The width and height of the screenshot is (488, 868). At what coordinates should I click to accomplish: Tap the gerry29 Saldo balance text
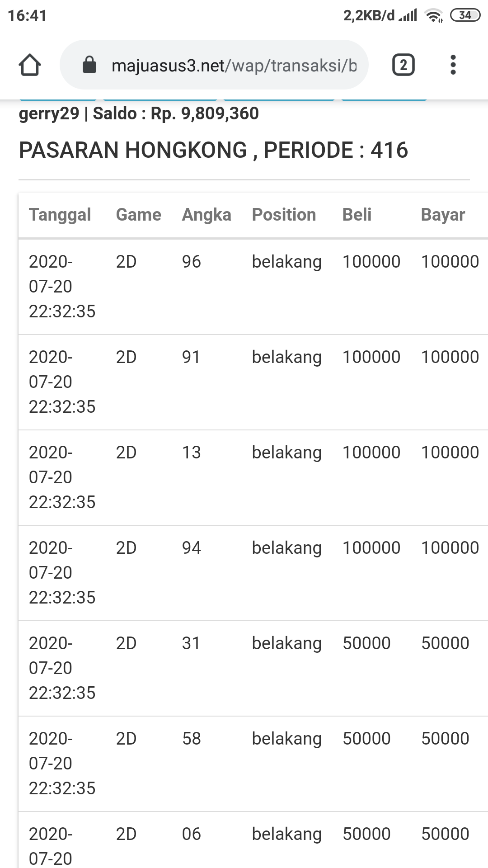point(139,113)
